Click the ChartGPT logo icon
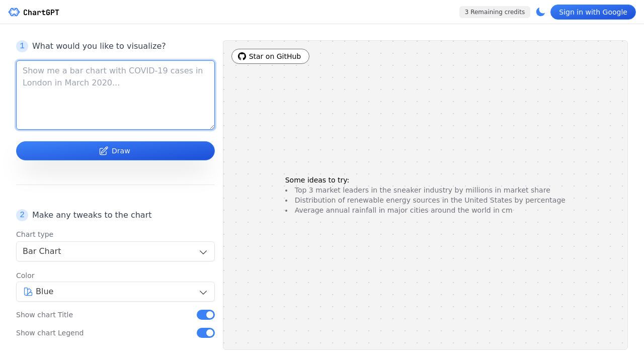Viewport: 644px width, 362px height. [14, 12]
